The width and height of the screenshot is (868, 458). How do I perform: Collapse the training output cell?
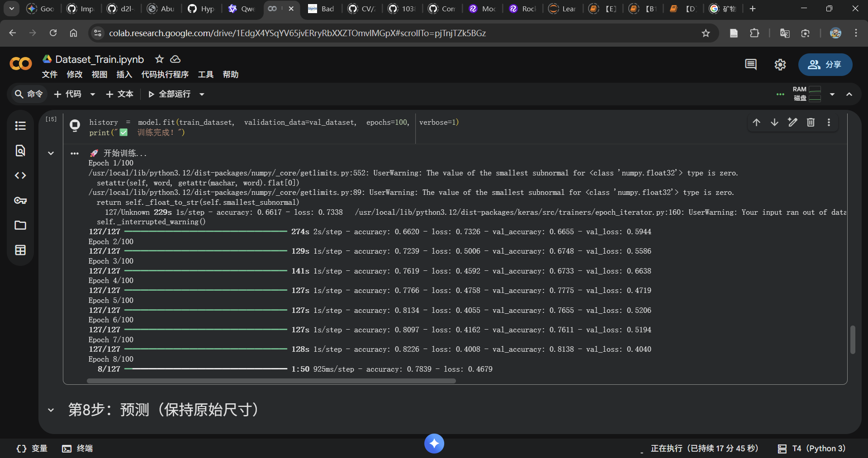51,153
